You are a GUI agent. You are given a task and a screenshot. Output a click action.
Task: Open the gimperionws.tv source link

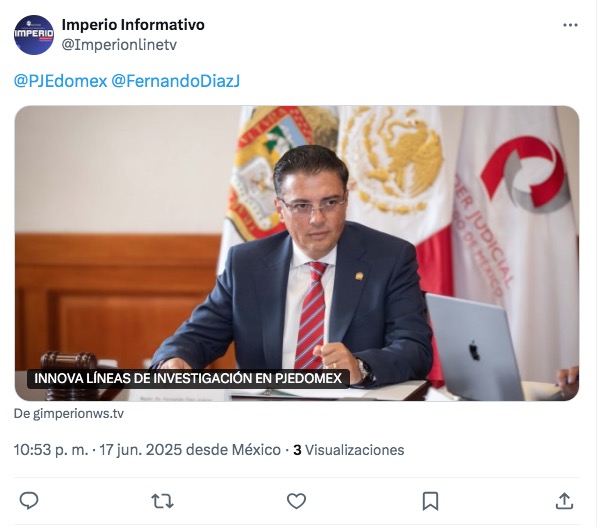click(69, 414)
